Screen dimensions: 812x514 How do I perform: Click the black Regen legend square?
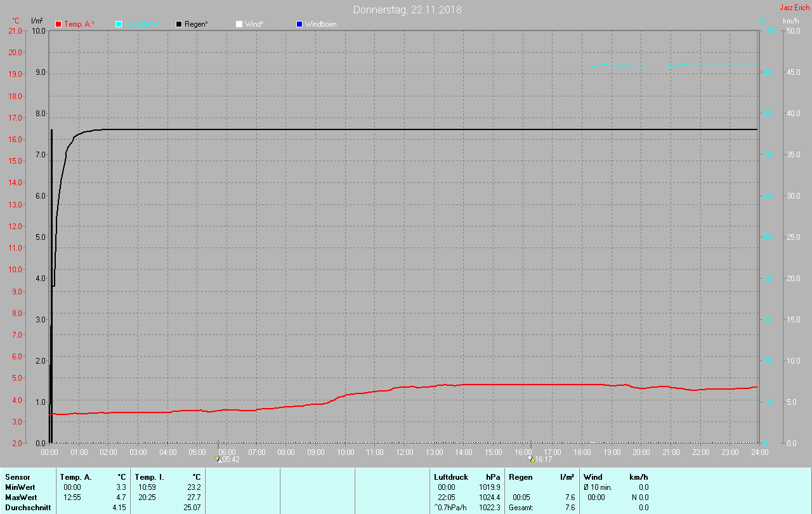coord(179,24)
